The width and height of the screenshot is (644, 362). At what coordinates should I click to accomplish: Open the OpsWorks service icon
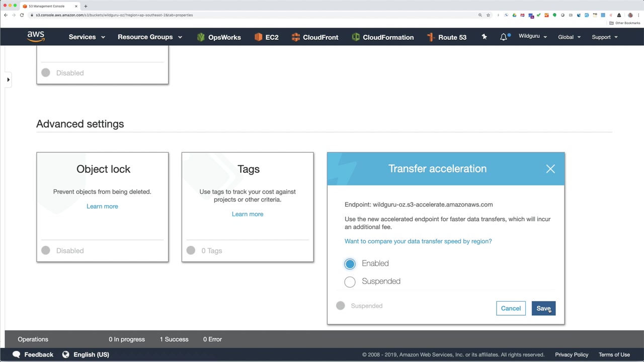click(x=201, y=37)
